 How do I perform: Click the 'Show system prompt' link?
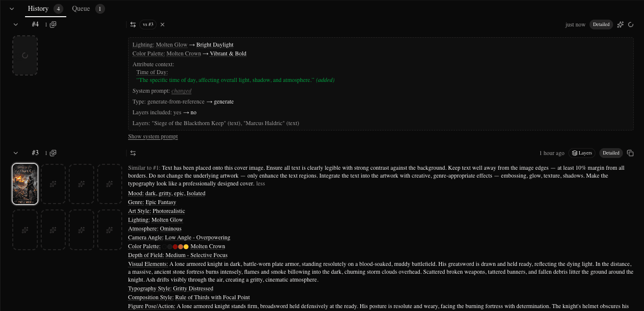pyautogui.click(x=153, y=136)
